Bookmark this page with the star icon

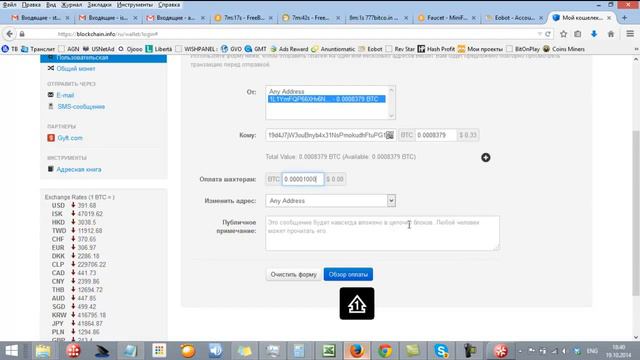(x=563, y=34)
